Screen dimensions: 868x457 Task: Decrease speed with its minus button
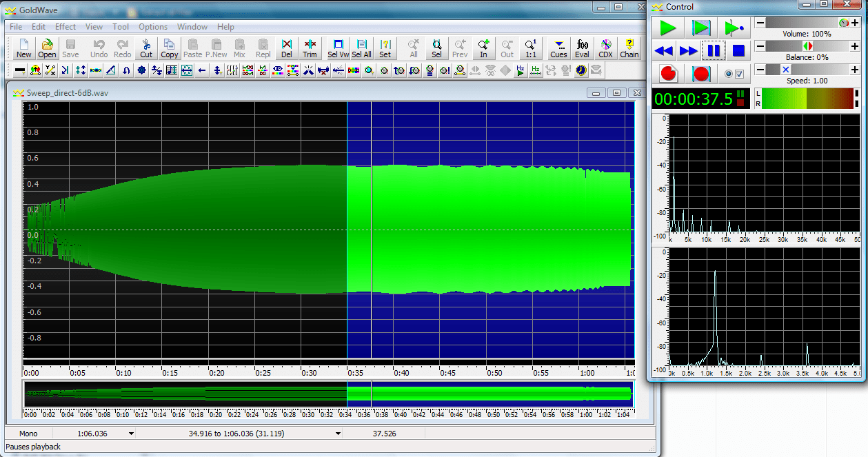pos(760,70)
